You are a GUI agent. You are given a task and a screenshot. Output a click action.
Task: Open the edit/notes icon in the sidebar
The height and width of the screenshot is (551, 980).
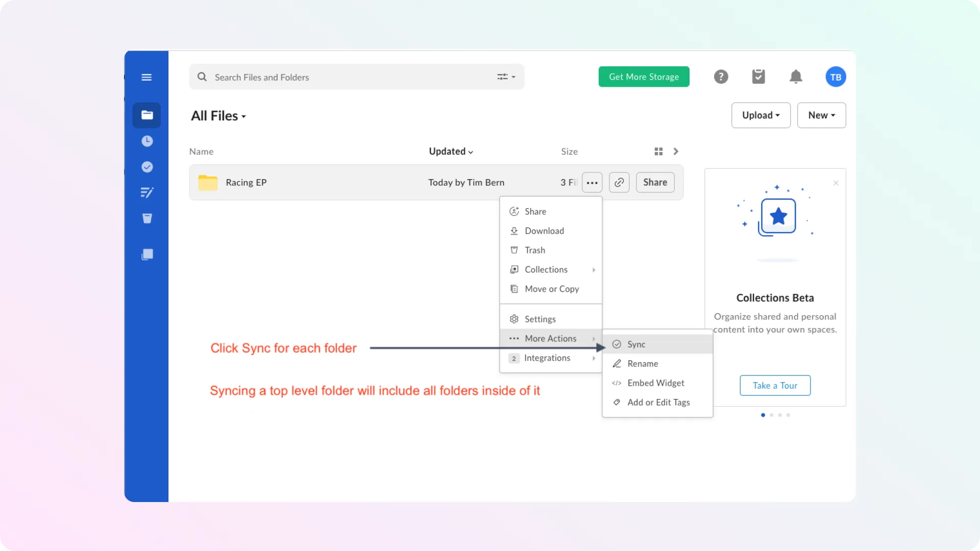click(x=147, y=192)
